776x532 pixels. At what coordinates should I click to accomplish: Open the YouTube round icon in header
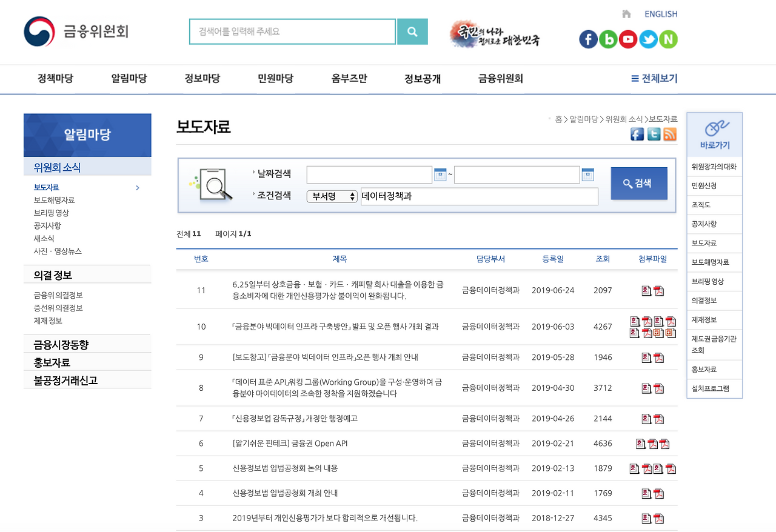coord(628,39)
